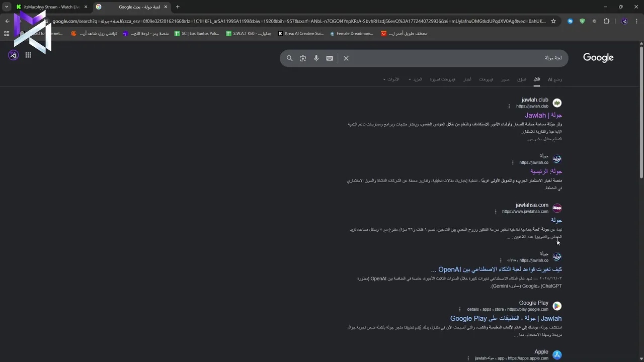
Task: Open the Google account avatar
Action: (14, 55)
